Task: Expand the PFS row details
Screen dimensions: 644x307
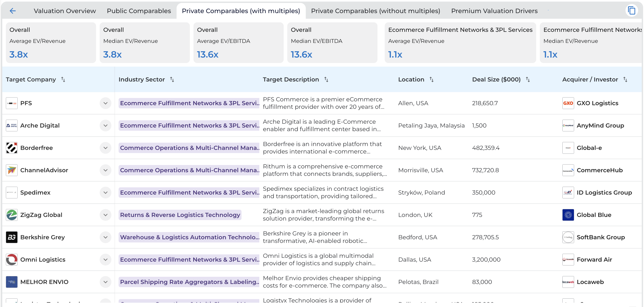Action: click(106, 103)
